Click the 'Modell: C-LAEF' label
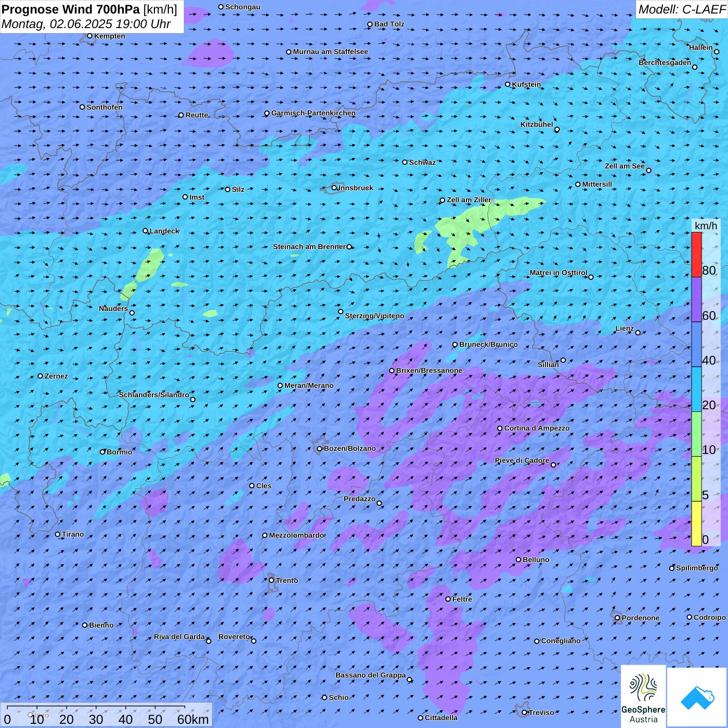 pos(682,9)
